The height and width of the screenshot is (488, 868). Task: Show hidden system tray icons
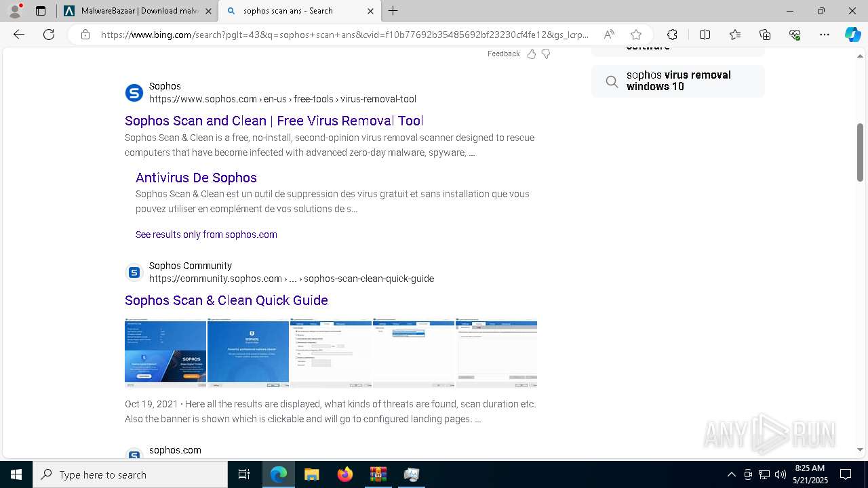731,474
